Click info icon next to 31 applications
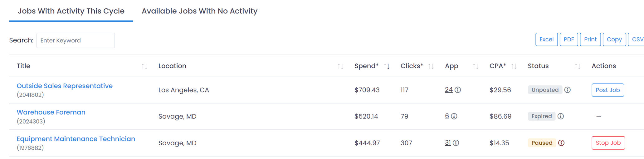 [456, 143]
